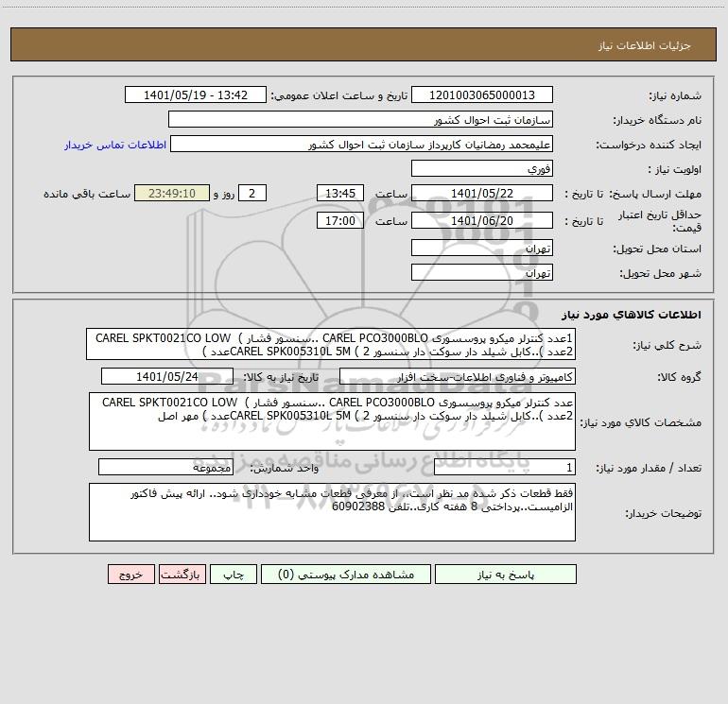Screen dimensions: 728x704
Task: Click price validity date 1401/06/20
Action: point(482,220)
